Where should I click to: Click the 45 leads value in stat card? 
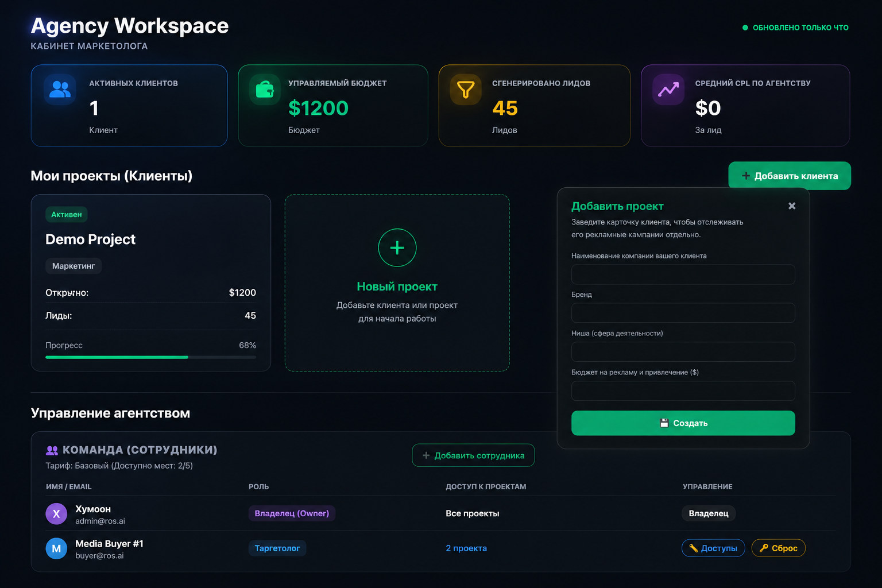(x=505, y=108)
